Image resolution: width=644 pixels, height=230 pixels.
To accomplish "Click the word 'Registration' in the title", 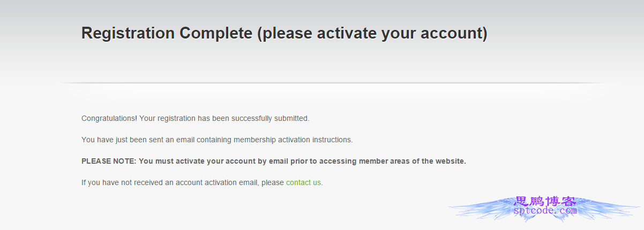I will tap(128, 33).
